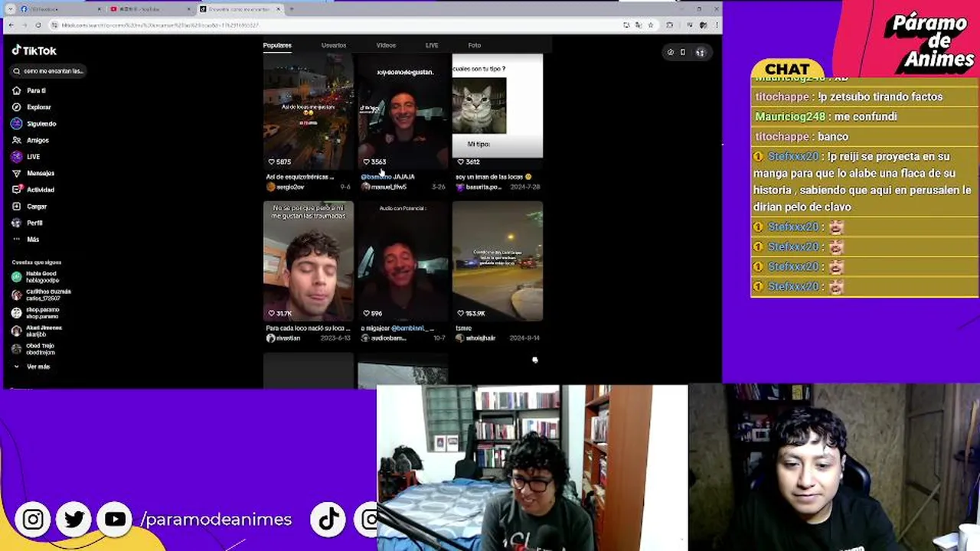Open the cat photo post with 3612 likes
Viewport: 980px width, 551px height.
tap(498, 111)
